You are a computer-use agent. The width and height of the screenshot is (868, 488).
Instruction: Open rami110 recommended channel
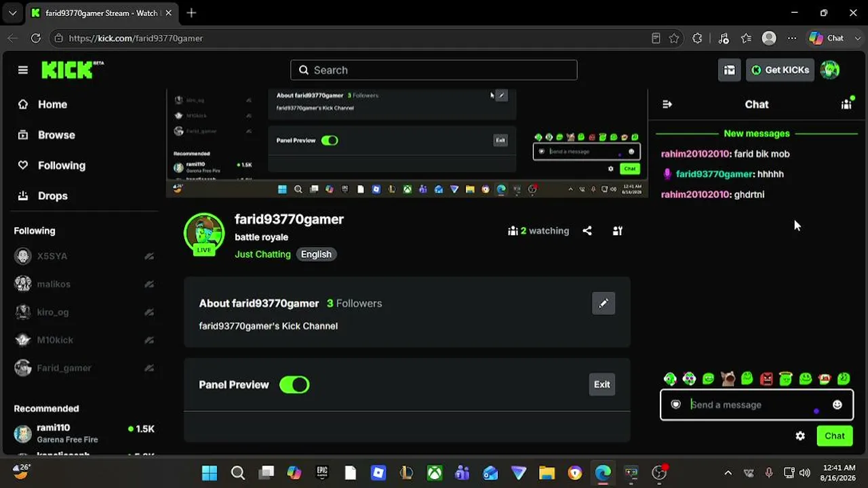[84, 433]
